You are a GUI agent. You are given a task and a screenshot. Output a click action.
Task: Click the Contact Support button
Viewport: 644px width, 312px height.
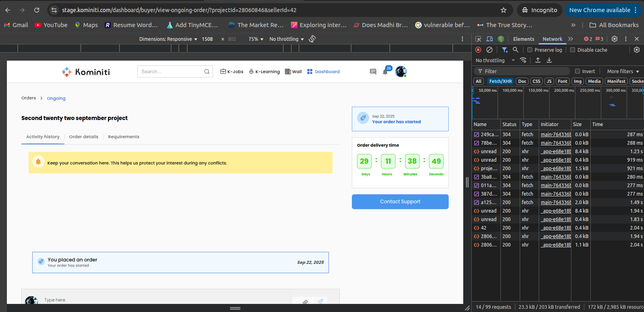click(400, 202)
